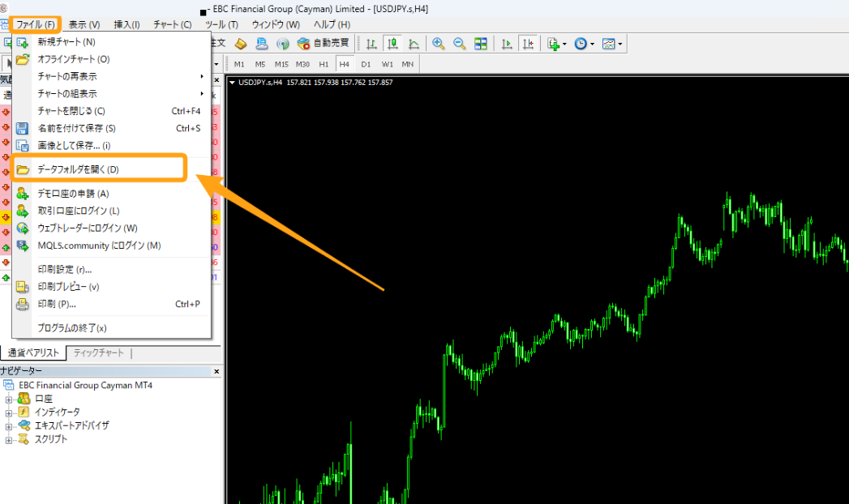Expand the スクリプト tree node
The height and width of the screenshot is (504, 849).
[9, 441]
